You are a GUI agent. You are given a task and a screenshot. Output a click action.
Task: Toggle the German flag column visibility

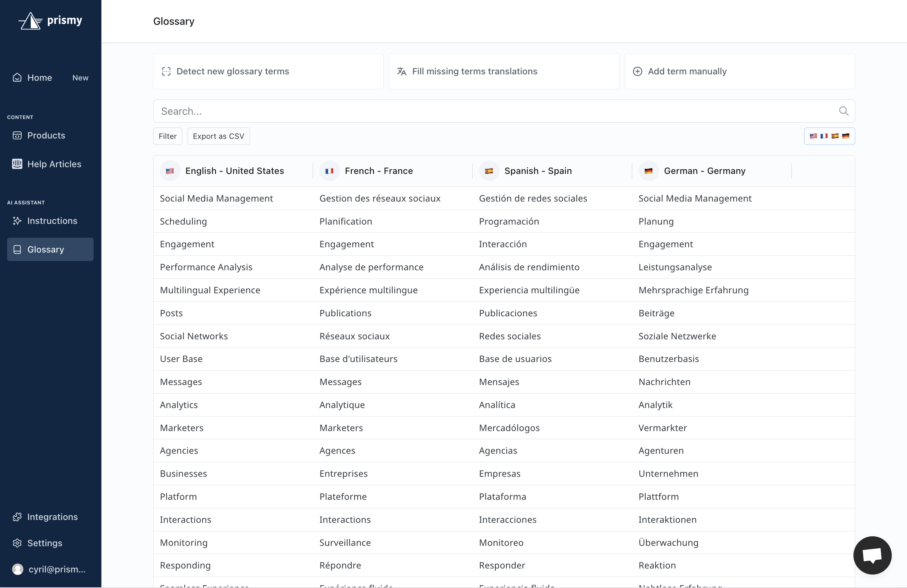pyautogui.click(x=846, y=136)
